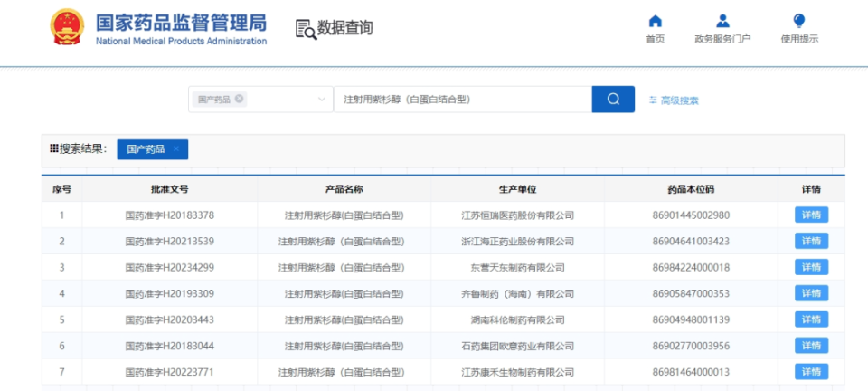Select approval number 国药准字H20213539
Screen dimensions: 868x391
(x=169, y=241)
